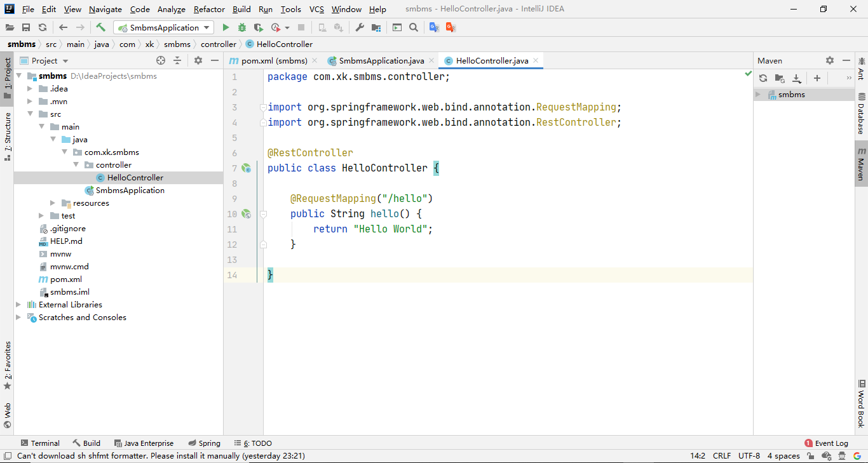Toggle the 7: Structure side tool window
The image size is (868, 463).
pos(7,136)
